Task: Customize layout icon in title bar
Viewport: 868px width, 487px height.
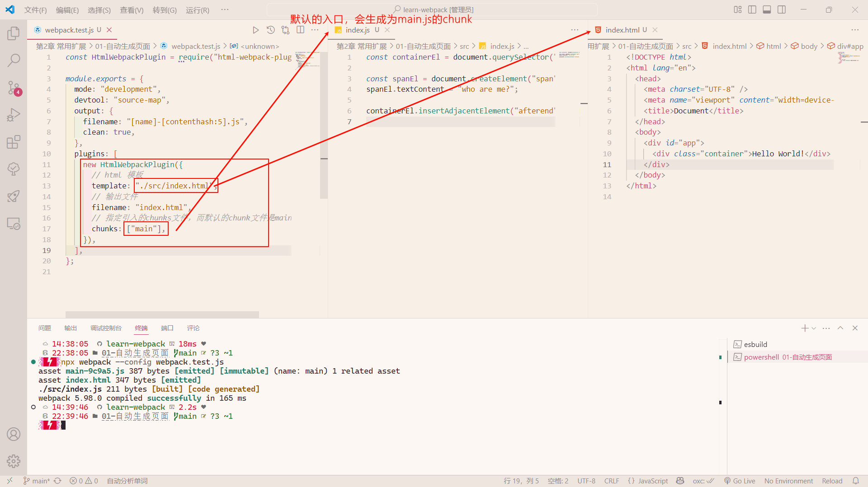Action: (x=738, y=9)
